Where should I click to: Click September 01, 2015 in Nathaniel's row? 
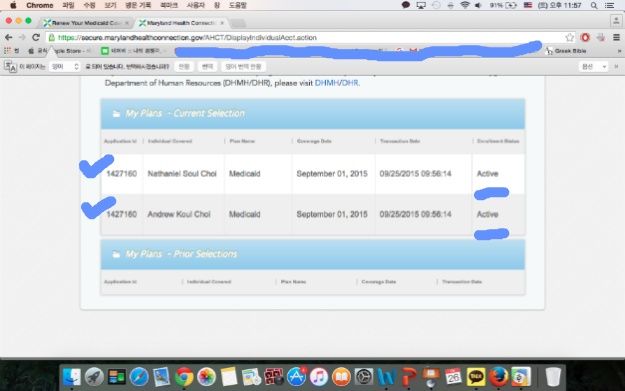(332, 174)
